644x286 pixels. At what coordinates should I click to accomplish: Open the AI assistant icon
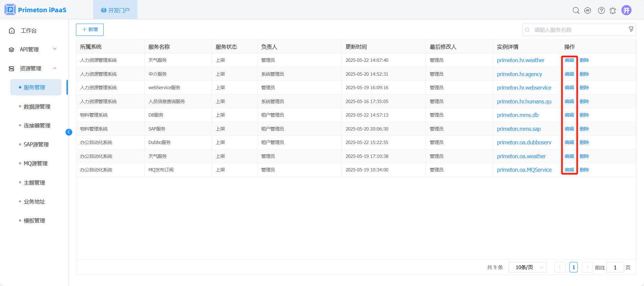click(x=588, y=10)
